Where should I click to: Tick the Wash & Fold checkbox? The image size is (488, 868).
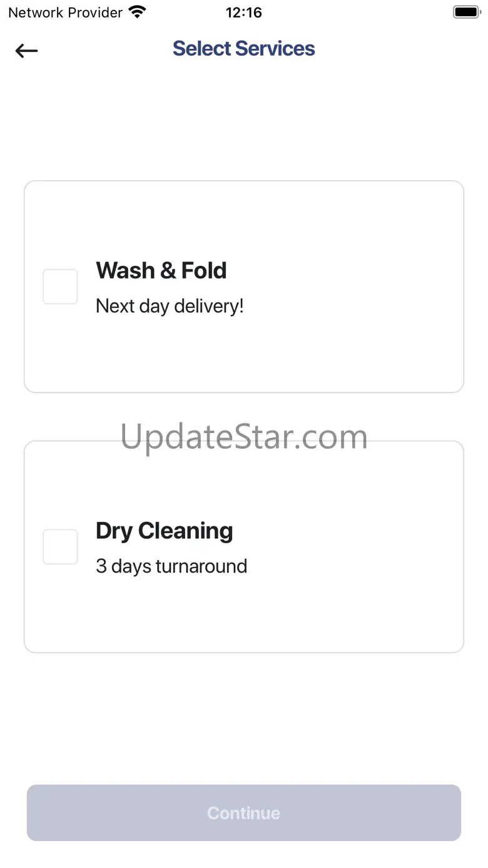[60, 287]
